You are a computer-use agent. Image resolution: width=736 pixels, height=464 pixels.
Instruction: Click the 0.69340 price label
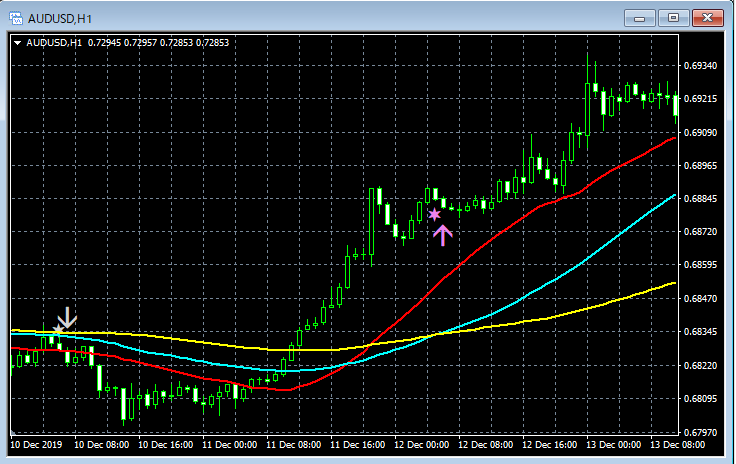pyautogui.click(x=700, y=66)
